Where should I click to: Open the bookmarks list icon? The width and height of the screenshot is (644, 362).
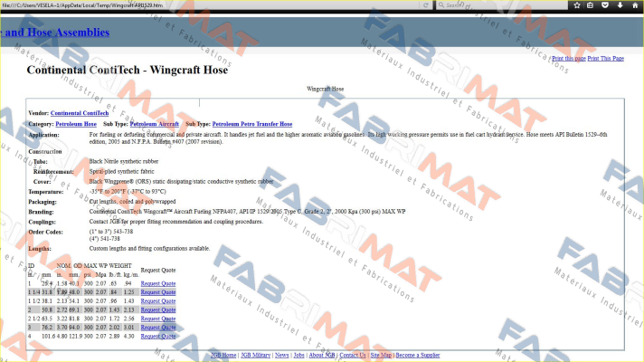click(x=591, y=5)
